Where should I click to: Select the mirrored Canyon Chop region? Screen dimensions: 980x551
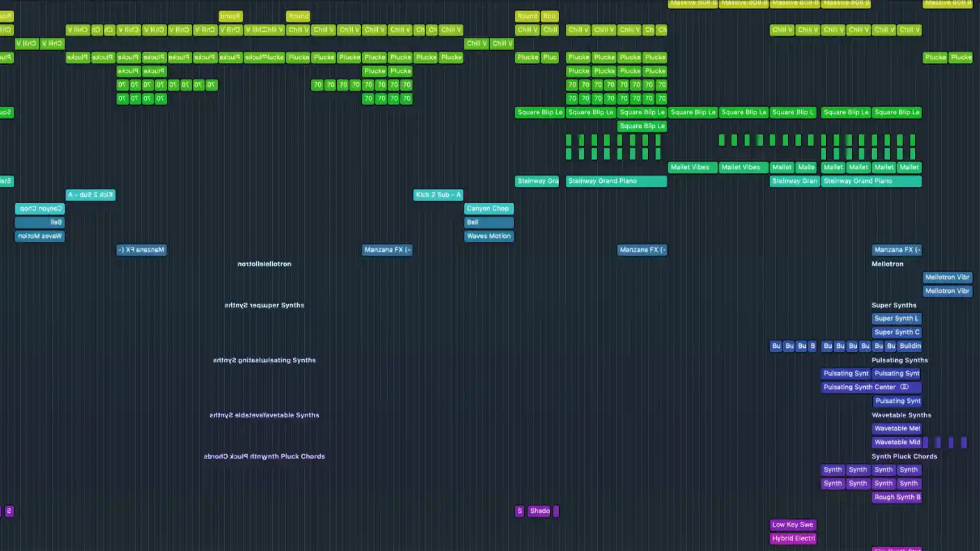tap(40, 208)
